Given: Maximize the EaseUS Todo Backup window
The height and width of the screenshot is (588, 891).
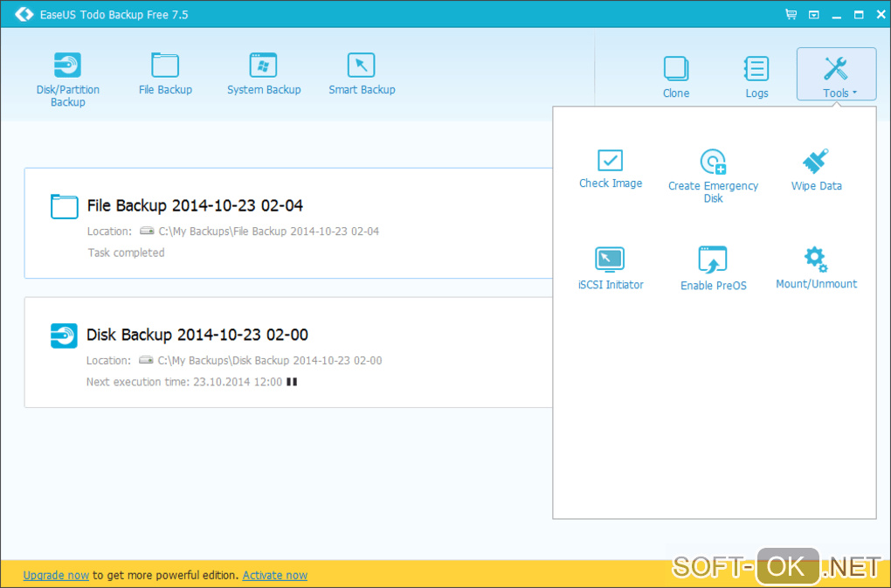Looking at the screenshot, I should (859, 15).
